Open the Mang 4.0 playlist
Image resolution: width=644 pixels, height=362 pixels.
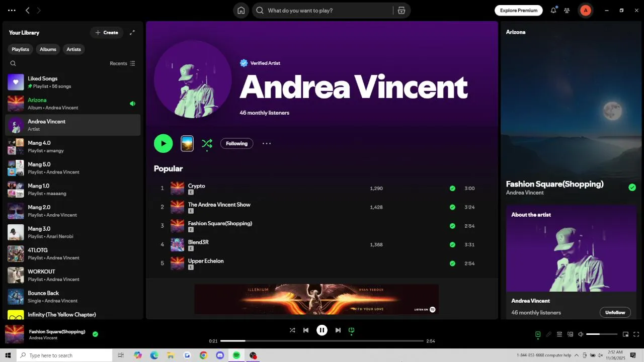(73, 146)
